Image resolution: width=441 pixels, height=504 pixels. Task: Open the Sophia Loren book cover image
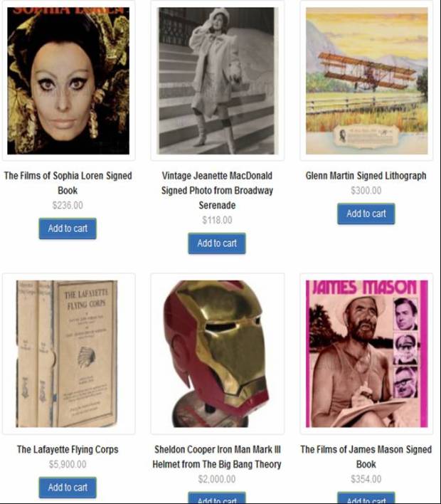[68, 80]
